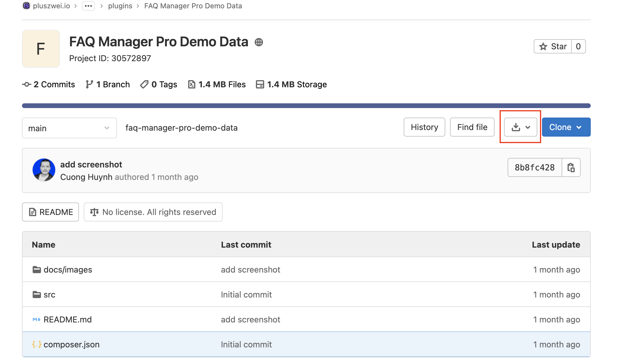The height and width of the screenshot is (364, 621).
Task: Click the star icon to star project
Action: click(x=543, y=46)
